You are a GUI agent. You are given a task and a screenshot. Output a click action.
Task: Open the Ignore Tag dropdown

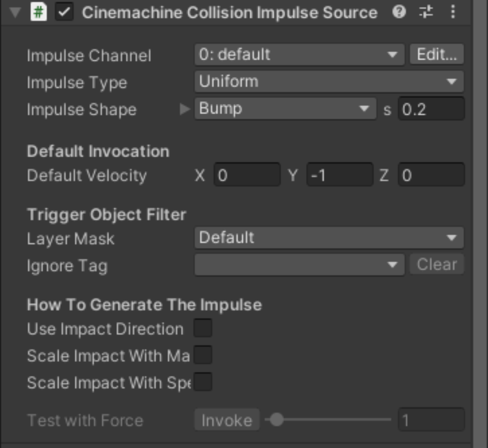[299, 265]
